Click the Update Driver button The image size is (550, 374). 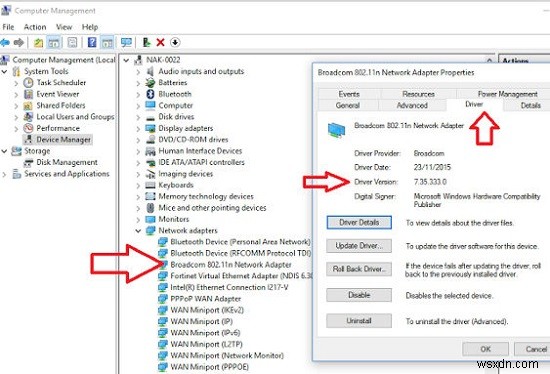[x=359, y=246]
